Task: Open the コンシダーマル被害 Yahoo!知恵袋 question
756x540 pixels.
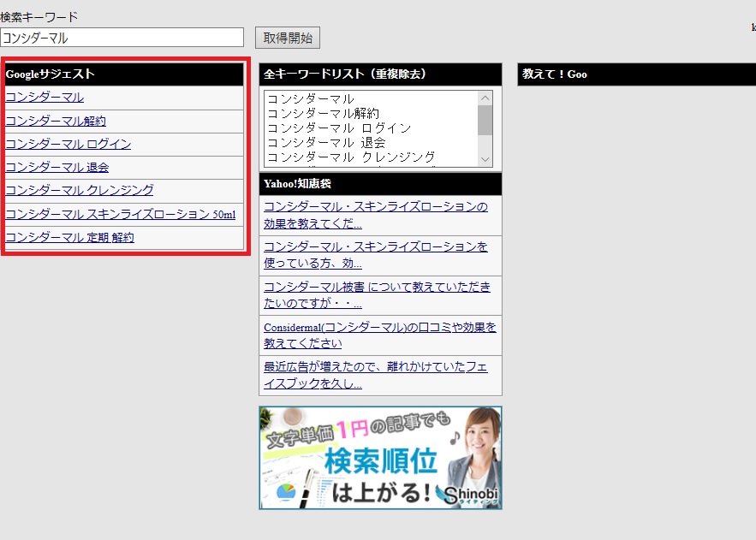Action: [377, 294]
